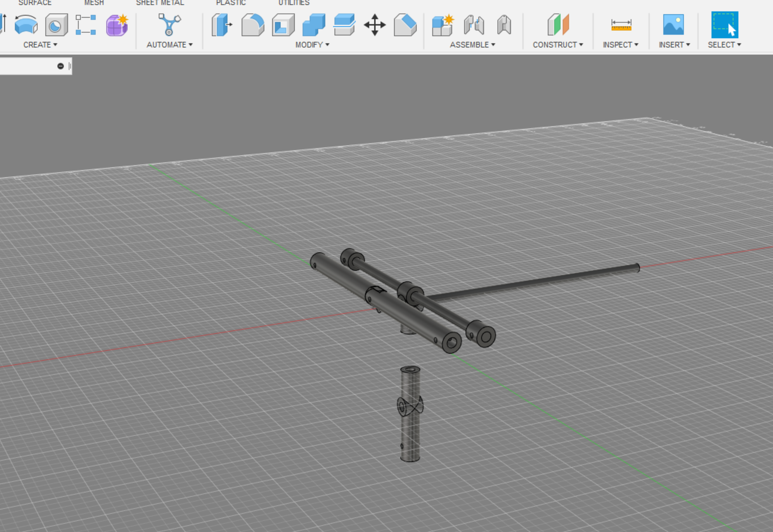Open the Split Body tool
The image size is (773, 532).
tap(345, 25)
